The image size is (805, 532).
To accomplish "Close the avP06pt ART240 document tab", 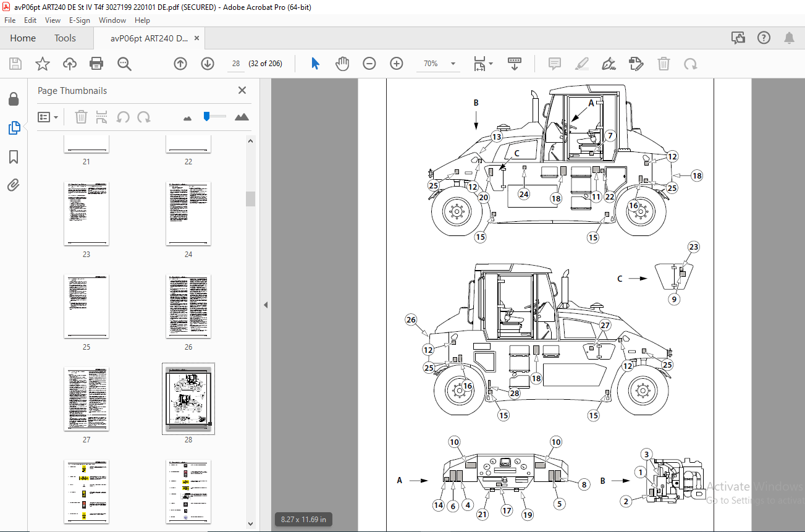I will [197, 38].
